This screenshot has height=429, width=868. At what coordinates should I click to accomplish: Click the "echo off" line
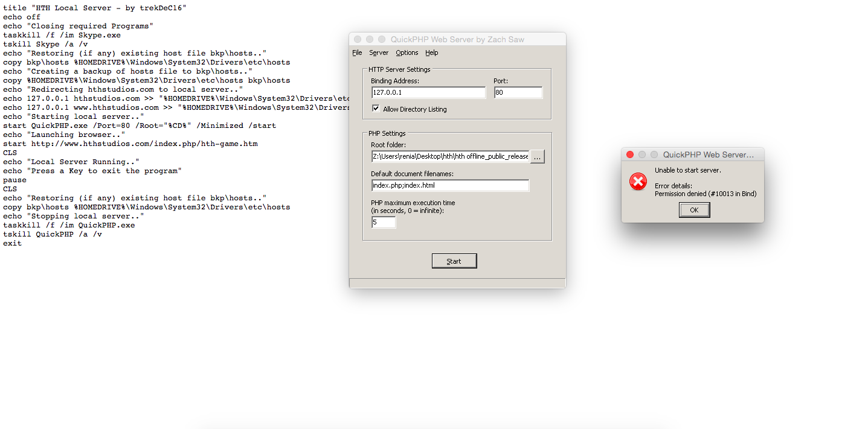[x=22, y=17]
